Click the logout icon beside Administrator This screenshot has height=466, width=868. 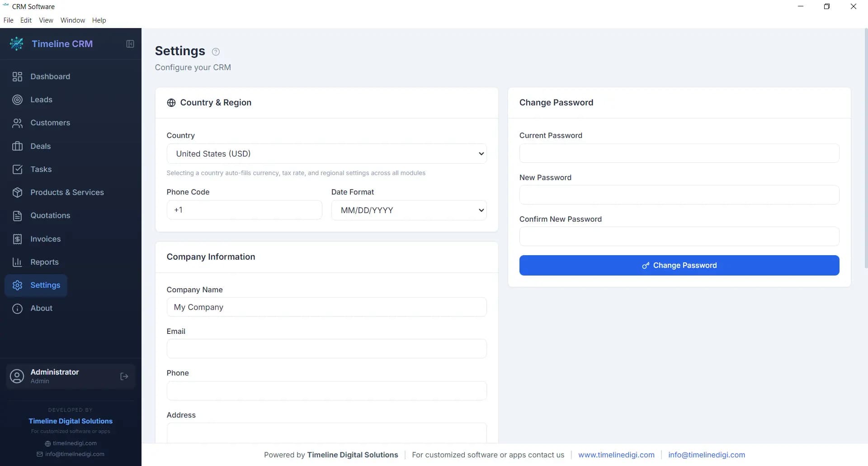click(124, 376)
